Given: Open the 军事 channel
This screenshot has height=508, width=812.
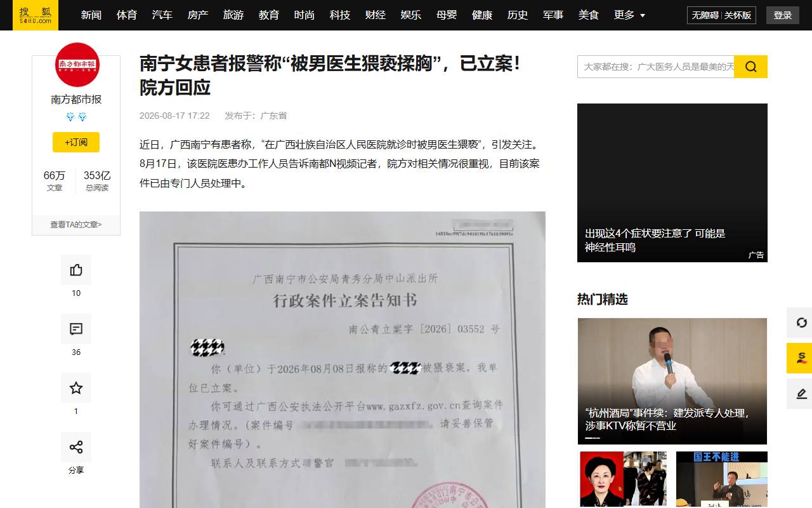Looking at the screenshot, I should pyautogui.click(x=553, y=15).
